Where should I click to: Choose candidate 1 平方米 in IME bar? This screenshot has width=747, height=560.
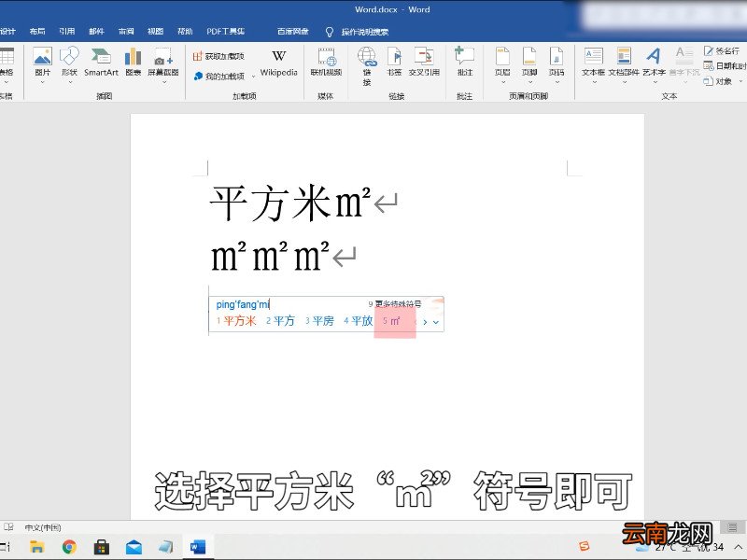pos(236,321)
